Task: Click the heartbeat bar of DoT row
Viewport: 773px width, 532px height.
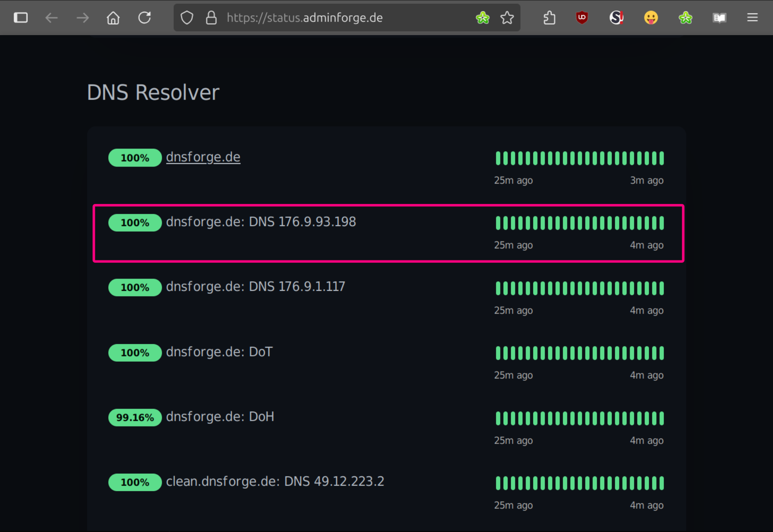Action: [x=579, y=353]
